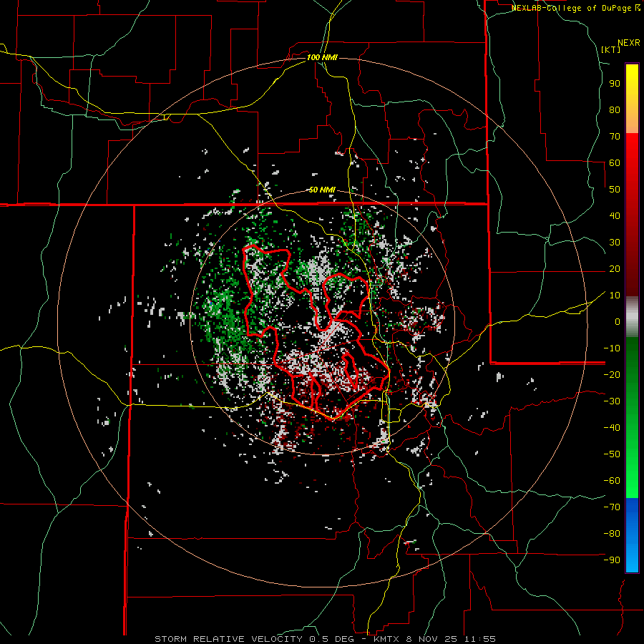Viewport: 644px width, 644px height.
Task: Click the -40 value on the velocity scale
Action: point(612,428)
